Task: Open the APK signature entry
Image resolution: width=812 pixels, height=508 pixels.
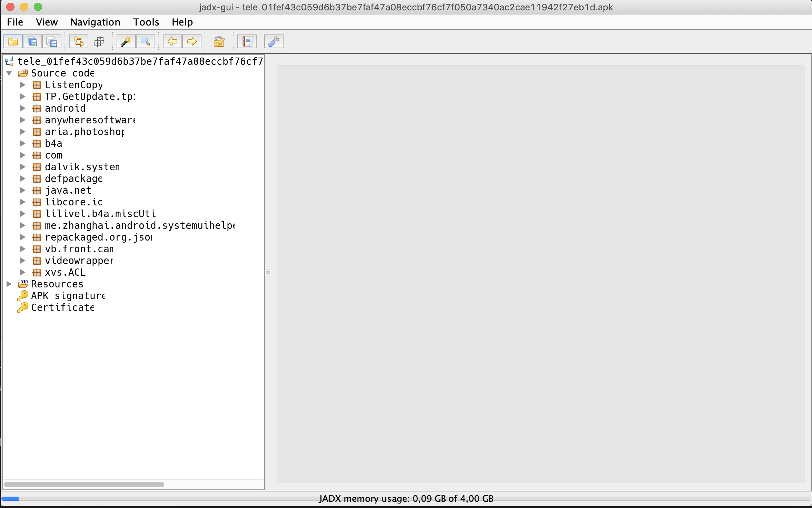Action: pyautogui.click(x=68, y=296)
